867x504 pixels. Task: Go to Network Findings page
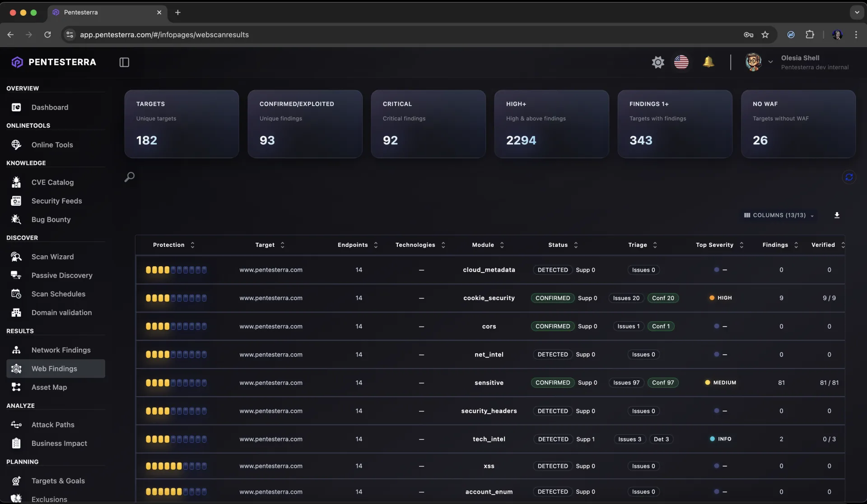click(x=61, y=350)
